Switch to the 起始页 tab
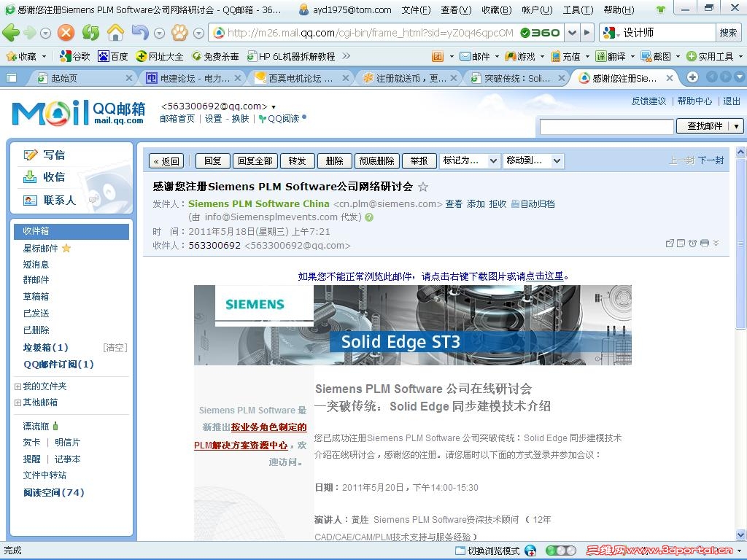747x560 pixels. pos(82,78)
